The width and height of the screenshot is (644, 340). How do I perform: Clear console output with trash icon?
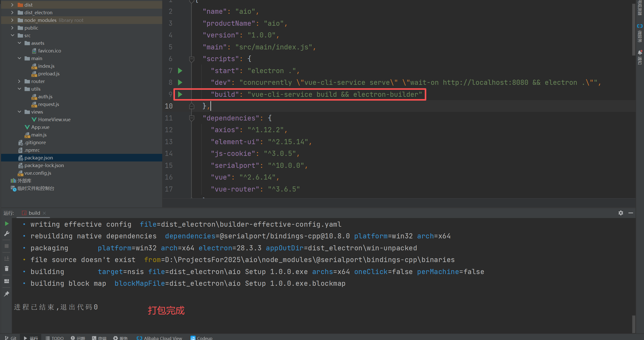[x=7, y=269]
